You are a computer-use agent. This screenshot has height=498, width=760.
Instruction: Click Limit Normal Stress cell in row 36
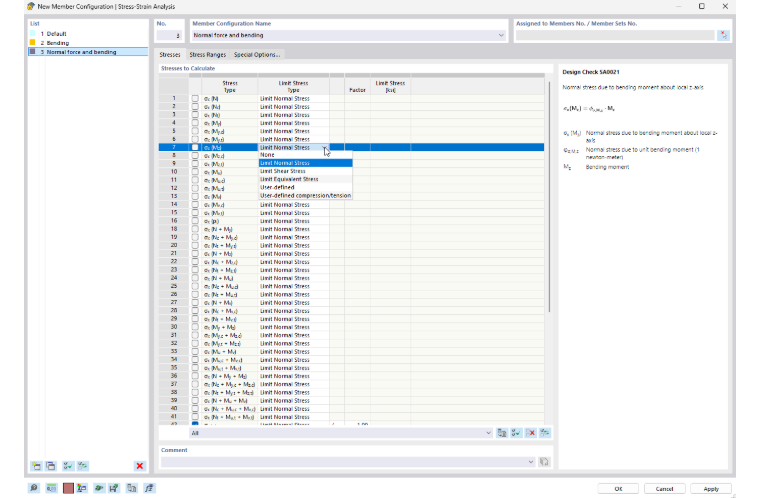point(294,376)
